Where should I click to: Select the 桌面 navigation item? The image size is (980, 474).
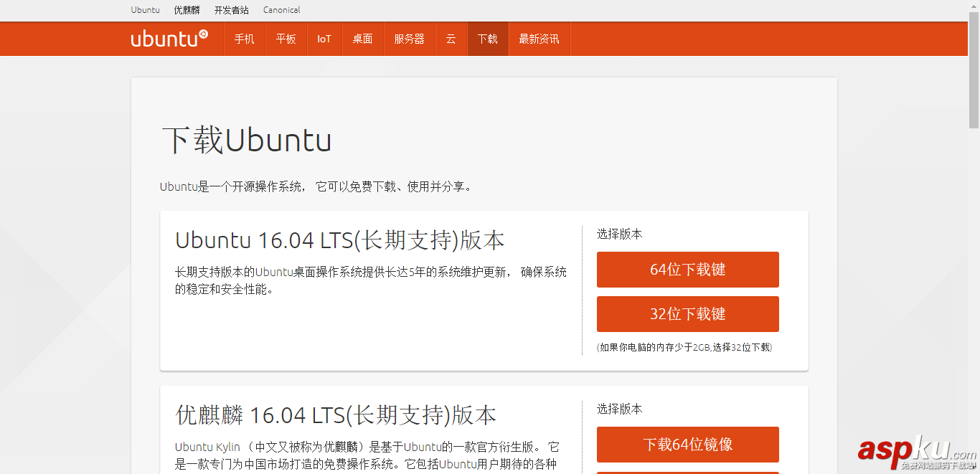coord(362,39)
